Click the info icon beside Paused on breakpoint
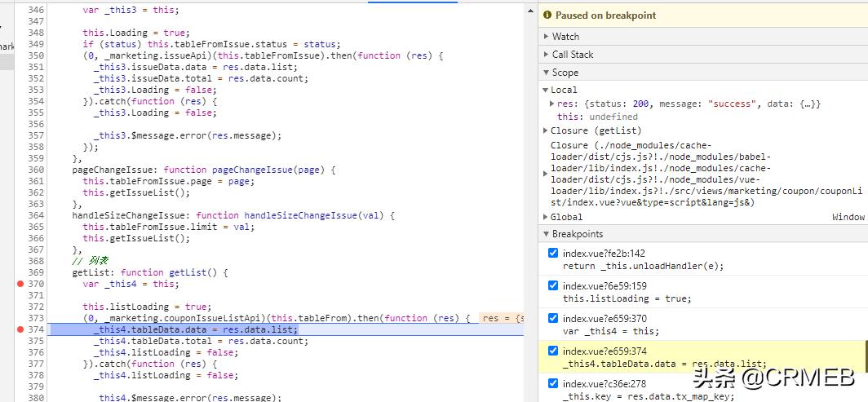This screenshot has width=868, height=402. pos(547,15)
